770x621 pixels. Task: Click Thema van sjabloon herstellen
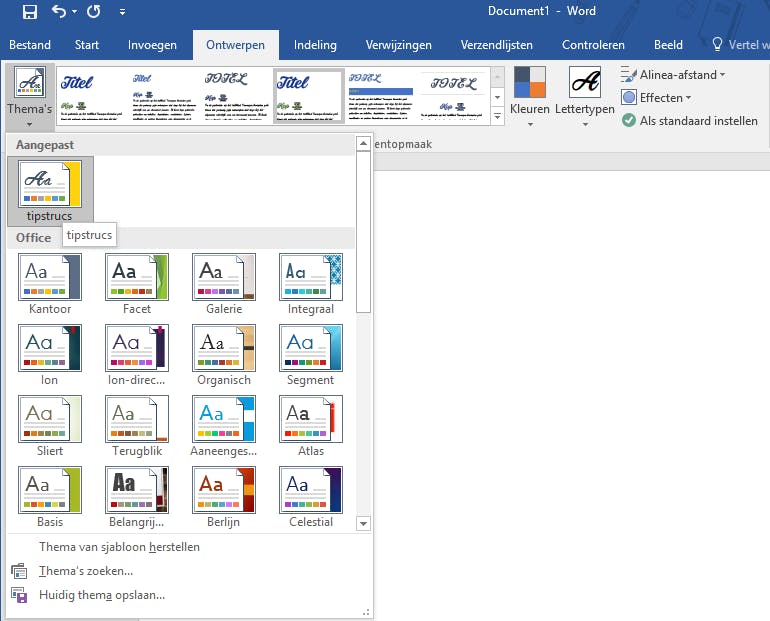[x=119, y=547]
